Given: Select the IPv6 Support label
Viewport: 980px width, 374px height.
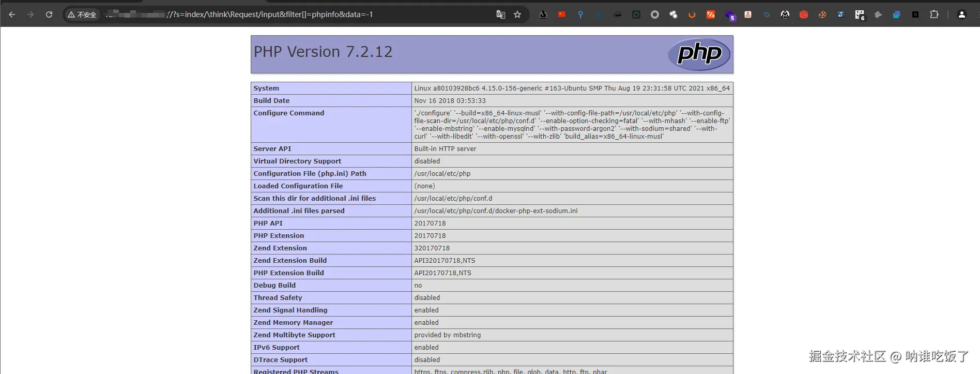Looking at the screenshot, I should [276, 348].
